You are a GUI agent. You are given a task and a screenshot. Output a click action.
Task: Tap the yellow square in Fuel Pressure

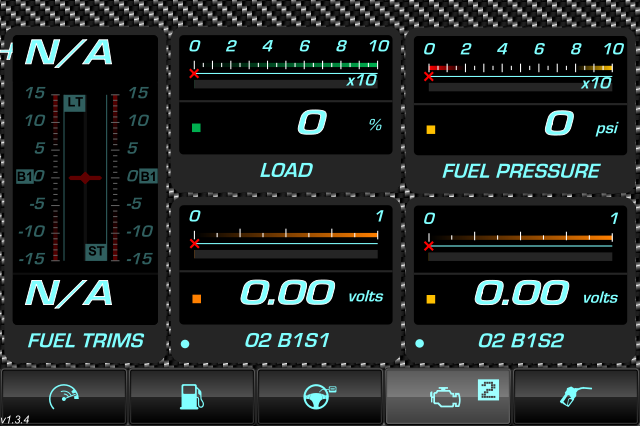coord(431,130)
